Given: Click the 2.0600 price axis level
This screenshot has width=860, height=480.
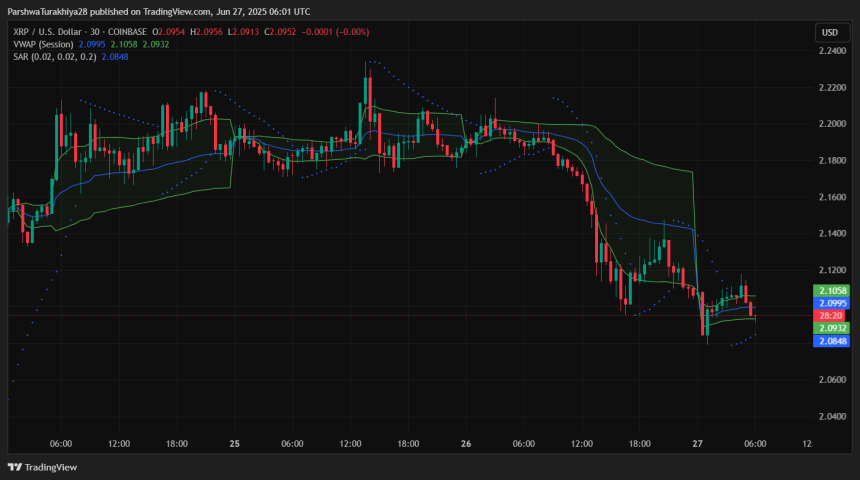Looking at the screenshot, I should point(832,380).
